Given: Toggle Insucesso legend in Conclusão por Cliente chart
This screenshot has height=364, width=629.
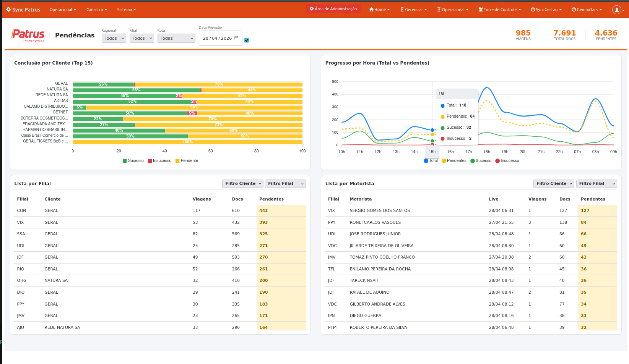Looking at the screenshot, I should [x=159, y=161].
